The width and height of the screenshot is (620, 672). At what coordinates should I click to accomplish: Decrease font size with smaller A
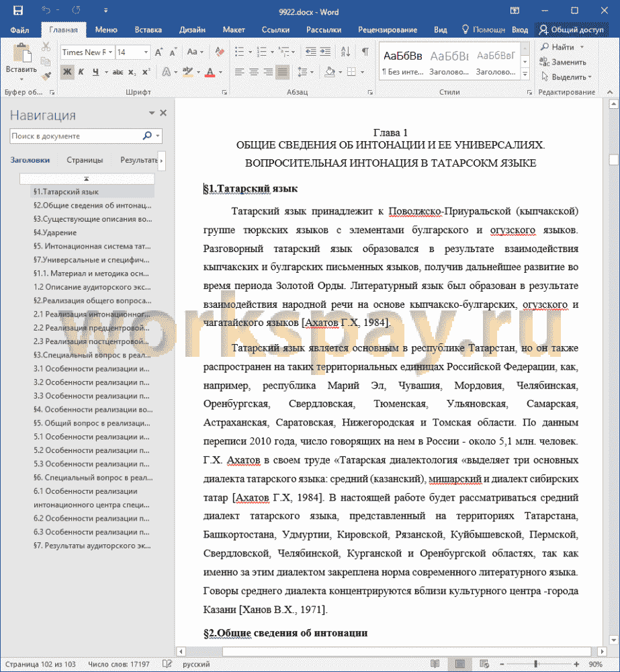coord(173,52)
